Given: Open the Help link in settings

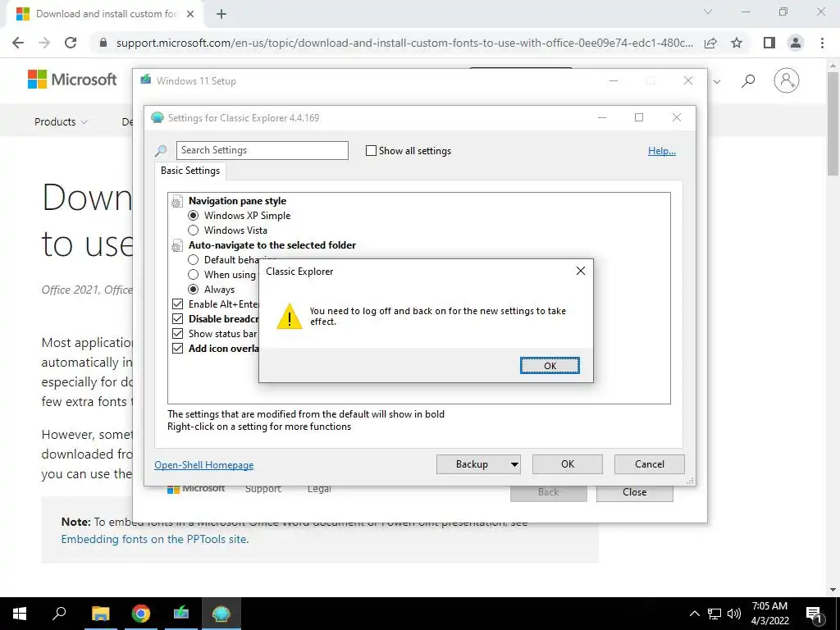Looking at the screenshot, I should coord(662,151).
